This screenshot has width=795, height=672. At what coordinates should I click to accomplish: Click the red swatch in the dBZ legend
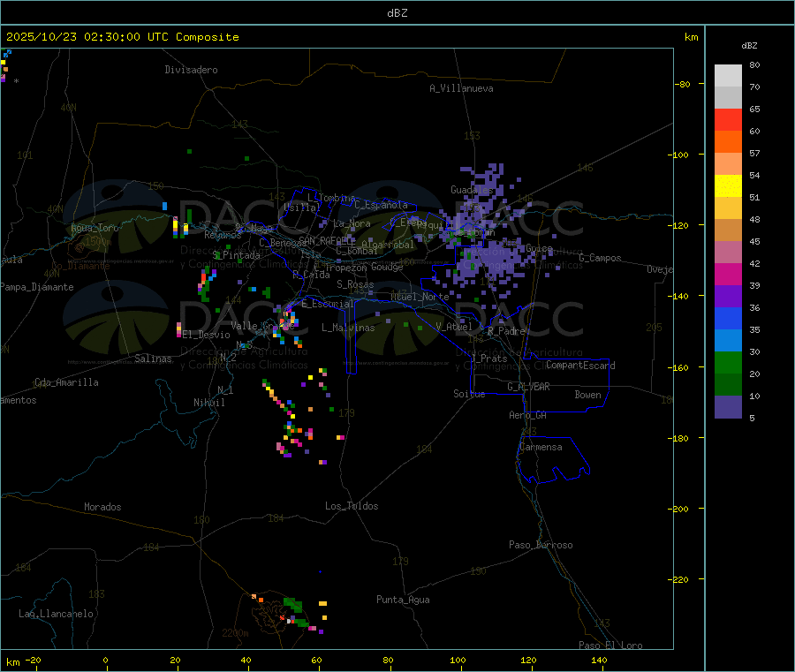tap(728, 119)
